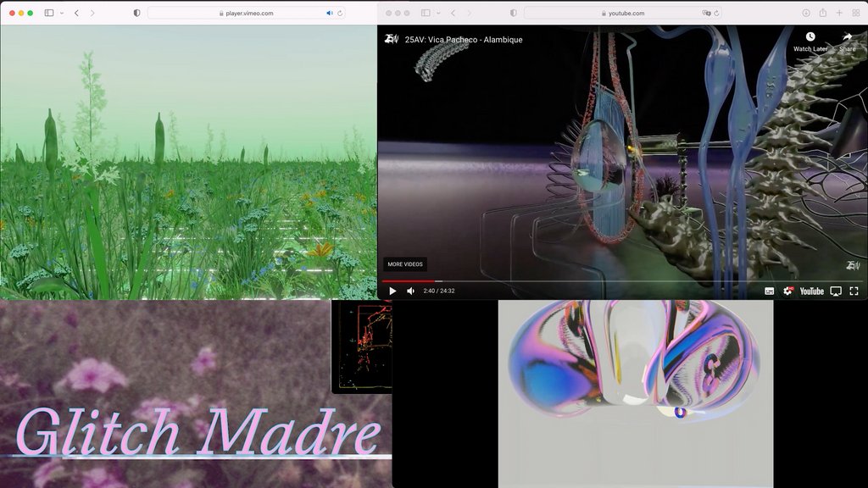Open tab group dropdown in YouTube window
The image size is (868, 488).
tap(438, 13)
